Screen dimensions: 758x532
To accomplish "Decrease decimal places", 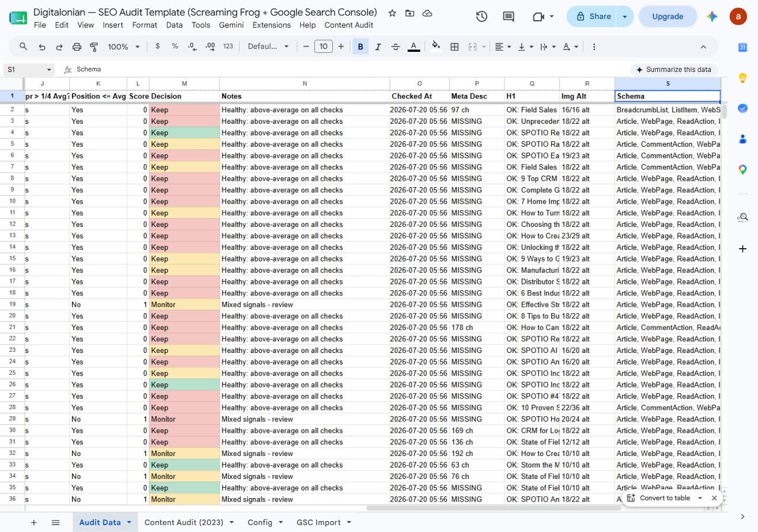I will (192, 47).
